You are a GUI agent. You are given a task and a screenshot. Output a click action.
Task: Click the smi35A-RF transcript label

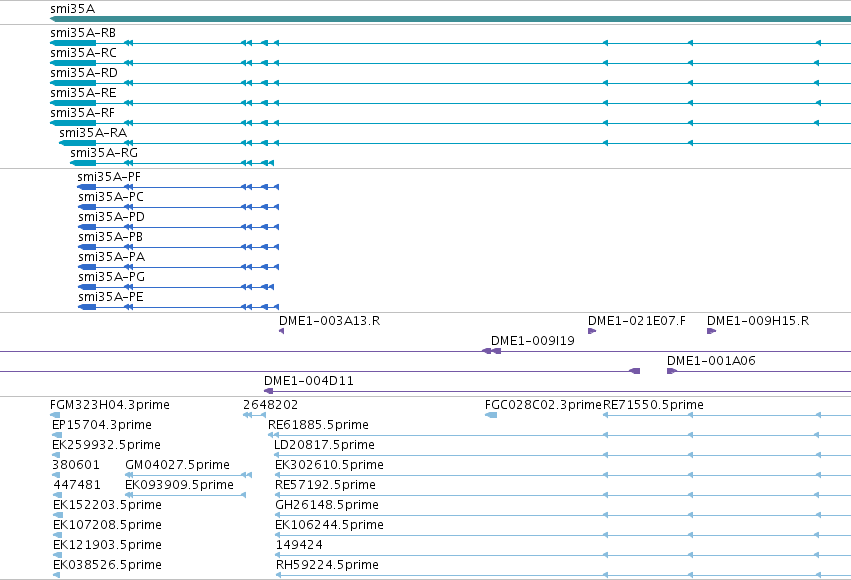click(x=82, y=113)
